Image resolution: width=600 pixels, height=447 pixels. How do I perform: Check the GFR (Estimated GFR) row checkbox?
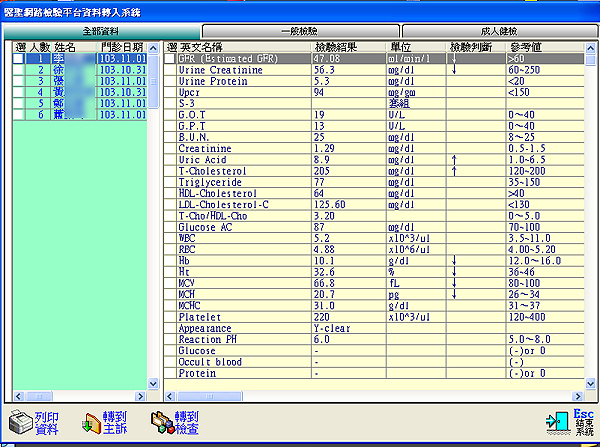point(170,59)
